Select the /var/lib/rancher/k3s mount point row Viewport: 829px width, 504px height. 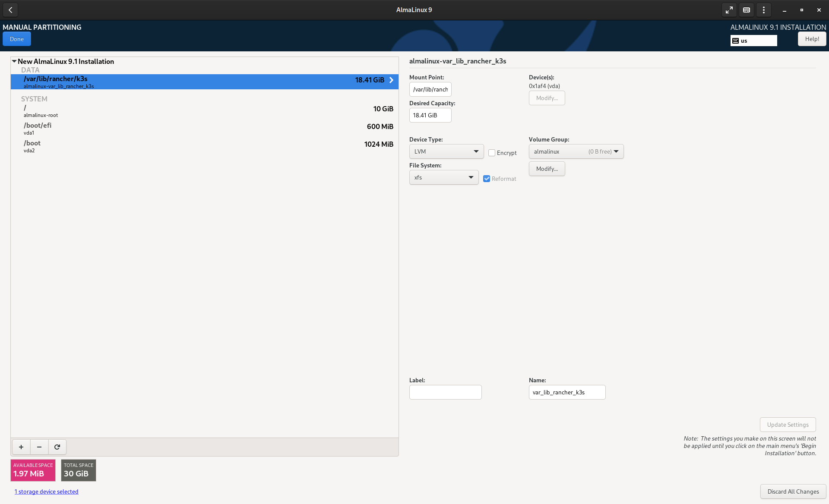coord(205,82)
